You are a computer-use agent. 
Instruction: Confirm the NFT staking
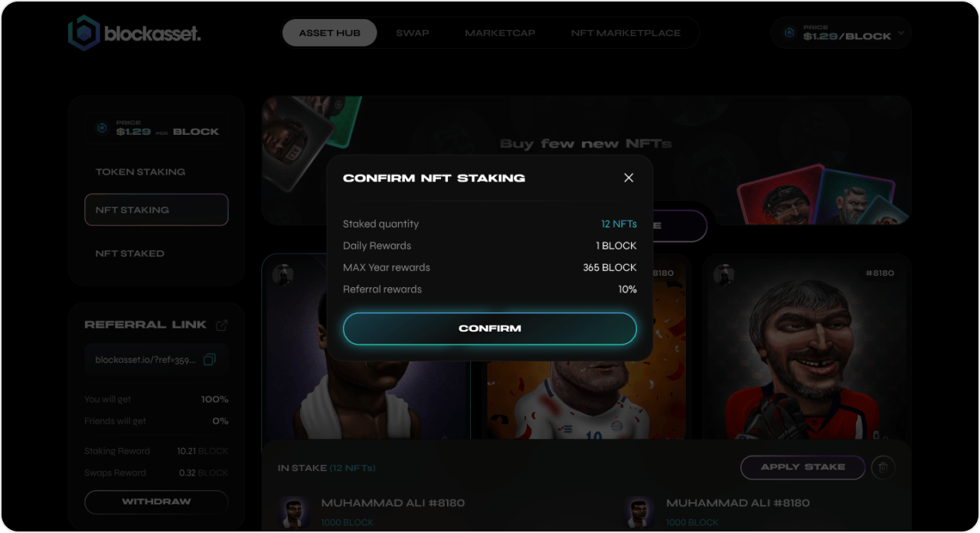coord(490,329)
